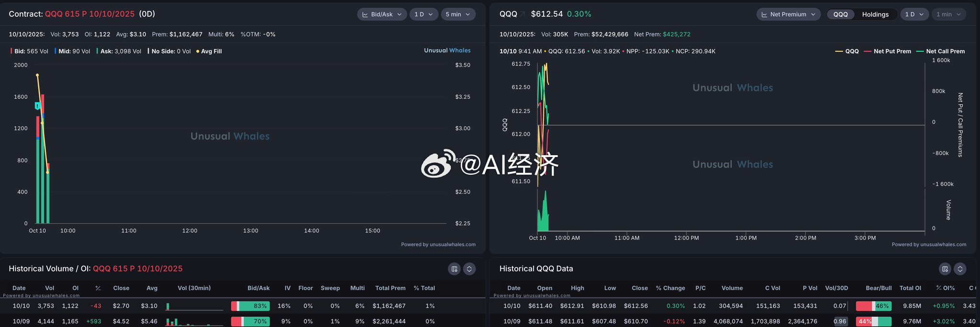Click the Net Prem $425,272 value
The height and width of the screenshot is (327, 980).
(x=677, y=34)
